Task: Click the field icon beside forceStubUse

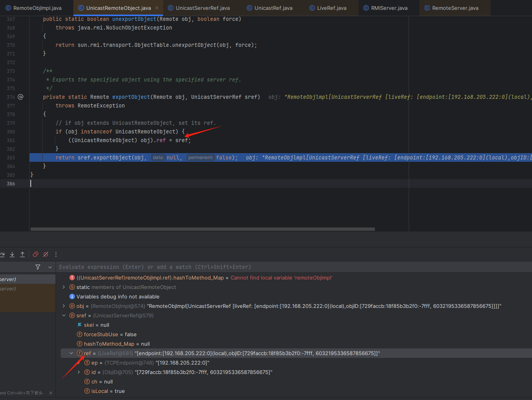Action: click(x=80, y=334)
